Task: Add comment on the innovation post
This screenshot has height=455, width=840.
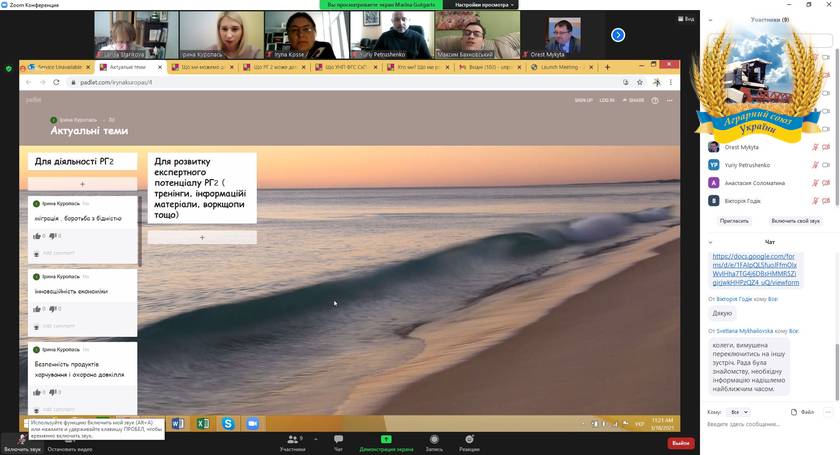Action: tap(58, 326)
